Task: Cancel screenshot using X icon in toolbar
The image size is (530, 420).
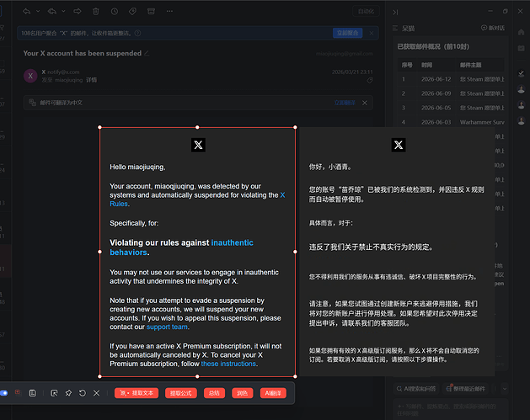Action: [x=96, y=393]
